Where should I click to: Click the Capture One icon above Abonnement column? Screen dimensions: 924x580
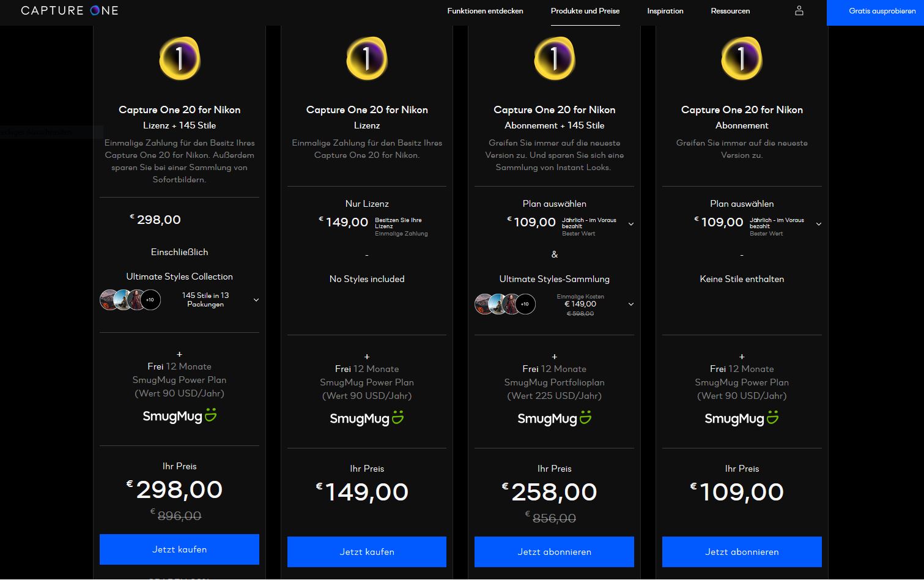[742, 59]
